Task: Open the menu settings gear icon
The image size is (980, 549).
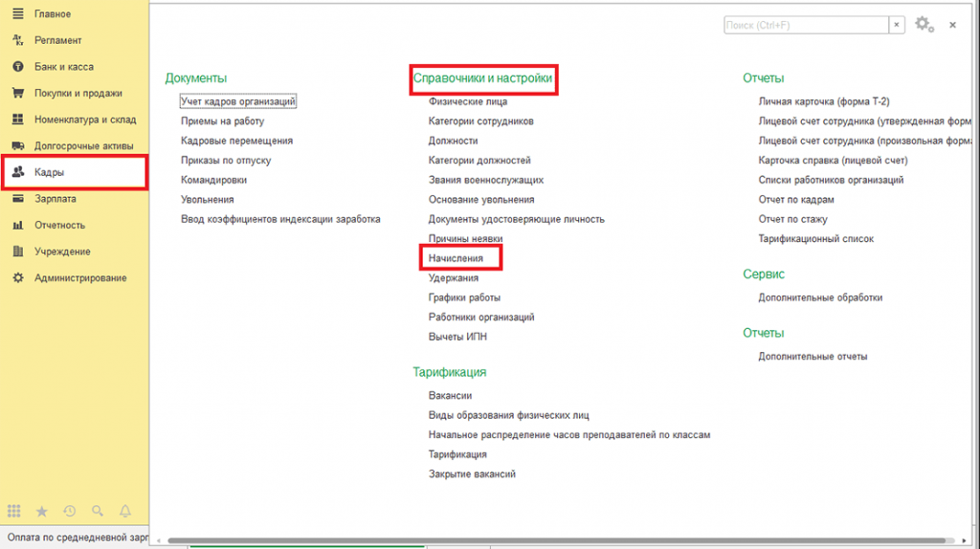Action: pyautogui.click(x=923, y=25)
